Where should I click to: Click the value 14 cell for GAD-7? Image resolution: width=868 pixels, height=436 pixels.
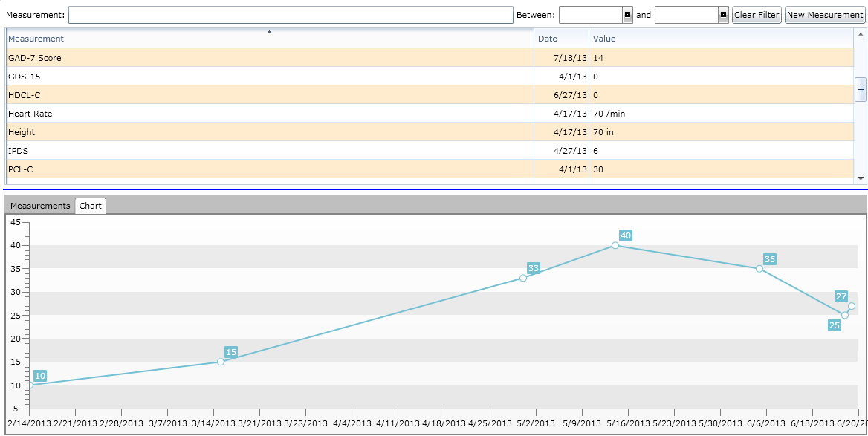point(722,57)
